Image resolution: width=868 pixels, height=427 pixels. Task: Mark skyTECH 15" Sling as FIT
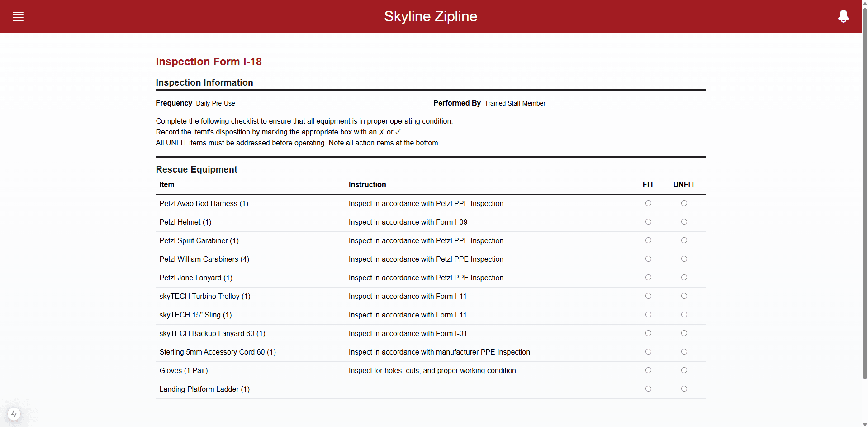pyautogui.click(x=648, y=314)
